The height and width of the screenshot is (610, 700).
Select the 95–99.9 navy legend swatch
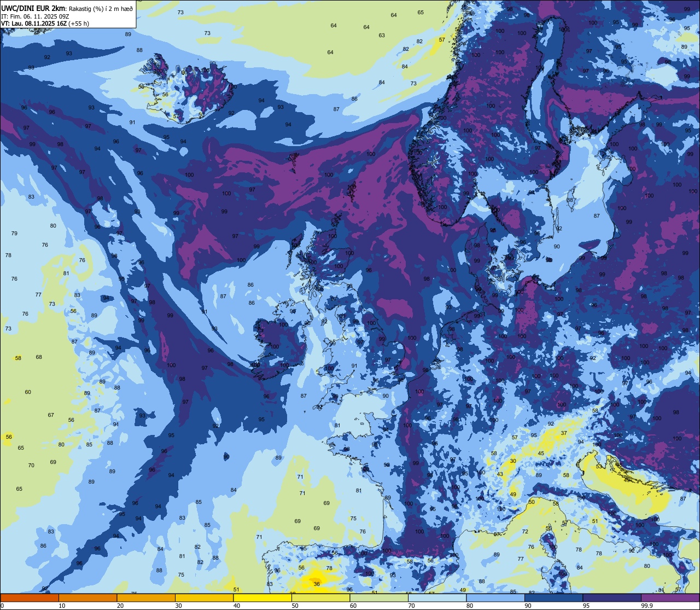click(612, 597)
